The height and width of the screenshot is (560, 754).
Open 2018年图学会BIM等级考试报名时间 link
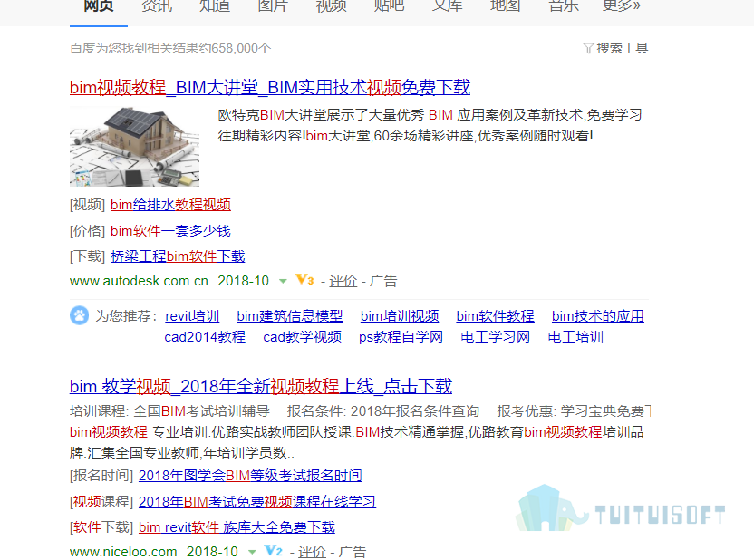click(250, 476)
